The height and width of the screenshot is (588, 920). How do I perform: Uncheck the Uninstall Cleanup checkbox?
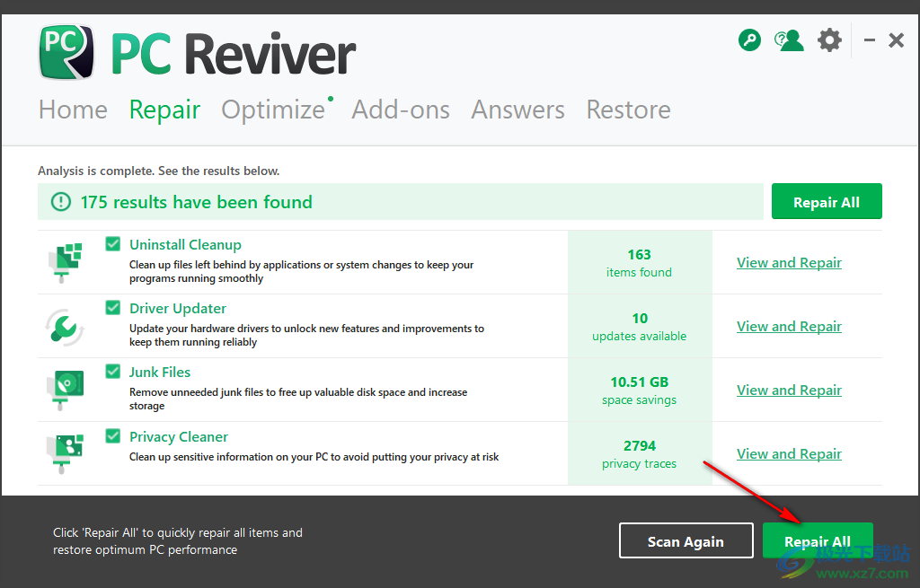click(112, 244)
